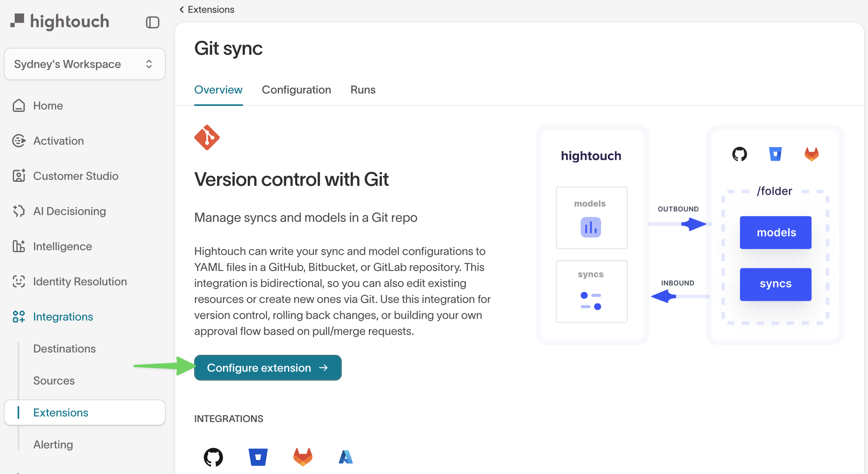Switch to the Configuration tab
The width and height of the screenshot is (868, 474).
(x=296, y=90)
